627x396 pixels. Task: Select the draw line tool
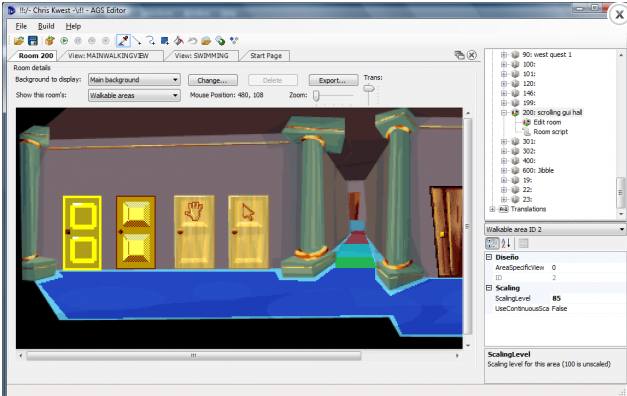pyautogui.click(x=137, y=40)
